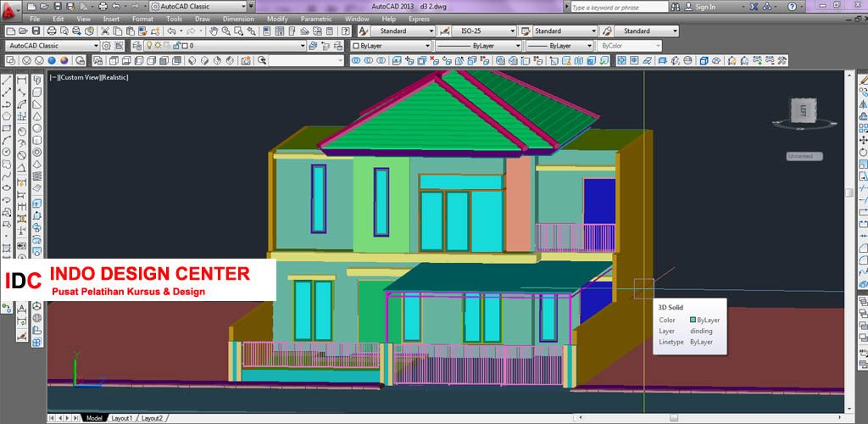This screenshot has height=424, width=868.
Task: Toggle layer 0 lightbulb on/off
Action: coord(149,46)
